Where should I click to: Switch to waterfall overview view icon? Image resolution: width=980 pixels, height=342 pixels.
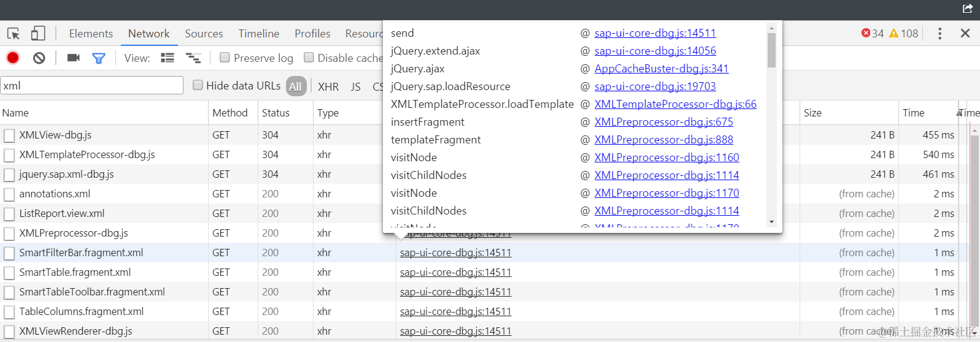[x=194, y=58]
